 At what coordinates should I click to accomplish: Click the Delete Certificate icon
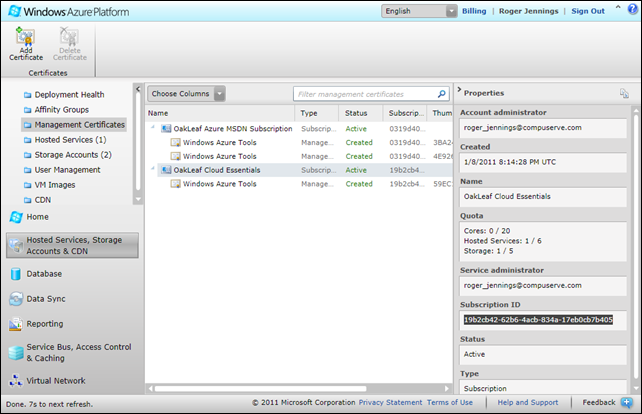pos(69,36)
